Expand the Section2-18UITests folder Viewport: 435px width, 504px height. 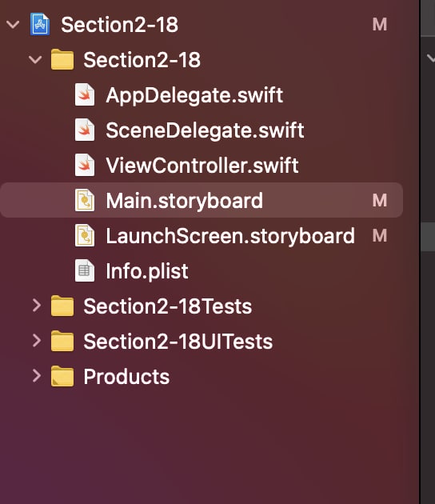click(x=37, y=341)
